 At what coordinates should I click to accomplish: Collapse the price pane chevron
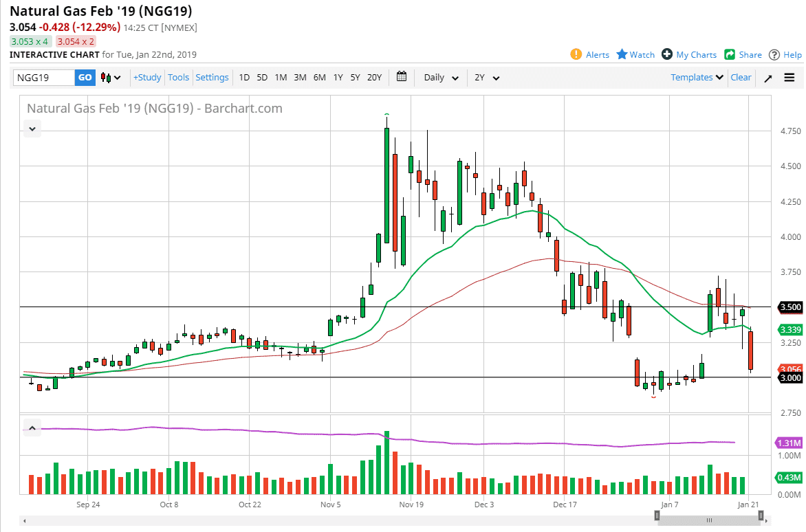[32, 128]
